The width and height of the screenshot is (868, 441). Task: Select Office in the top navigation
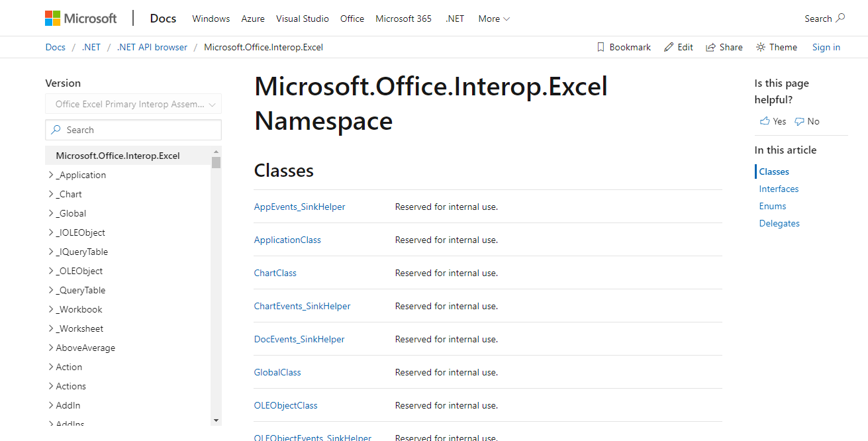(x=352, y=19)
